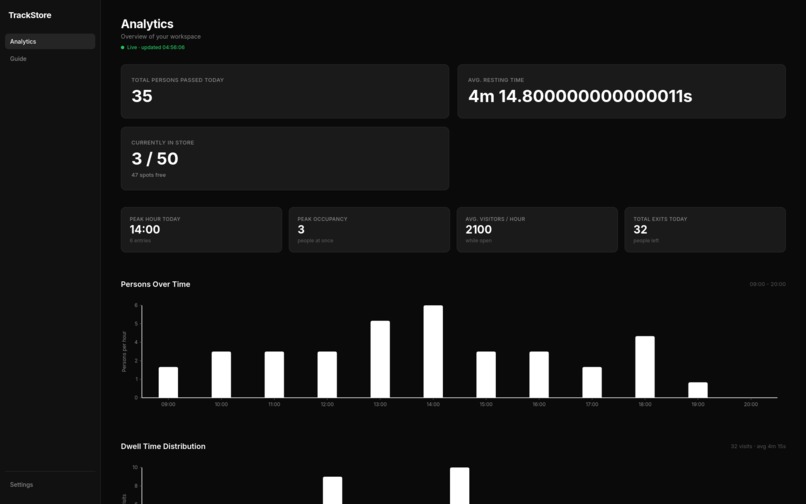806x504 pixels.
Task: Click the Persons Over Time chart title
Action: pos(155,284)
